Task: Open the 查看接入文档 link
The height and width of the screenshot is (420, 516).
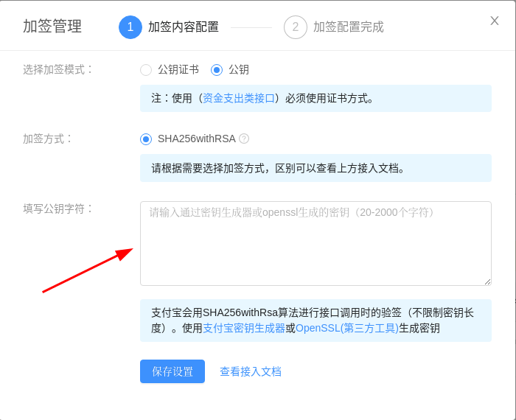Action: [251, 371]
